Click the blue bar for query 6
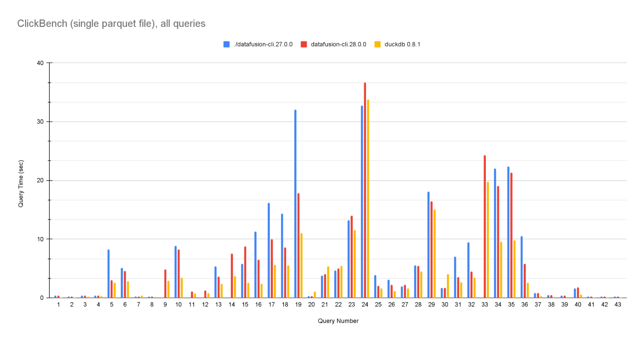The width and height of the screenshot is (644, 342). (x=122, y=283)
